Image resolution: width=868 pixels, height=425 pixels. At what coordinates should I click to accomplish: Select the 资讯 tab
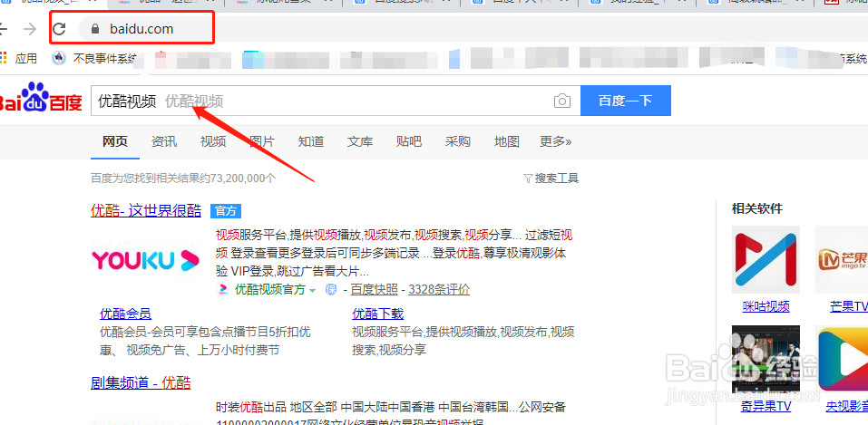[x=164, y=141]
